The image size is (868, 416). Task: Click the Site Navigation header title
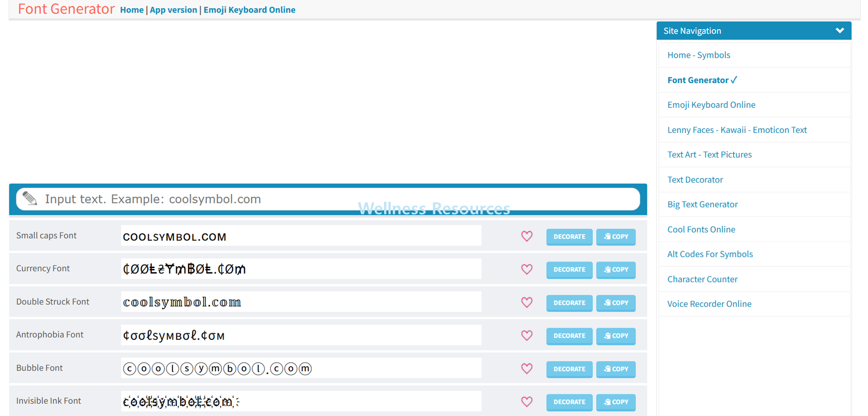coord(692,31)
